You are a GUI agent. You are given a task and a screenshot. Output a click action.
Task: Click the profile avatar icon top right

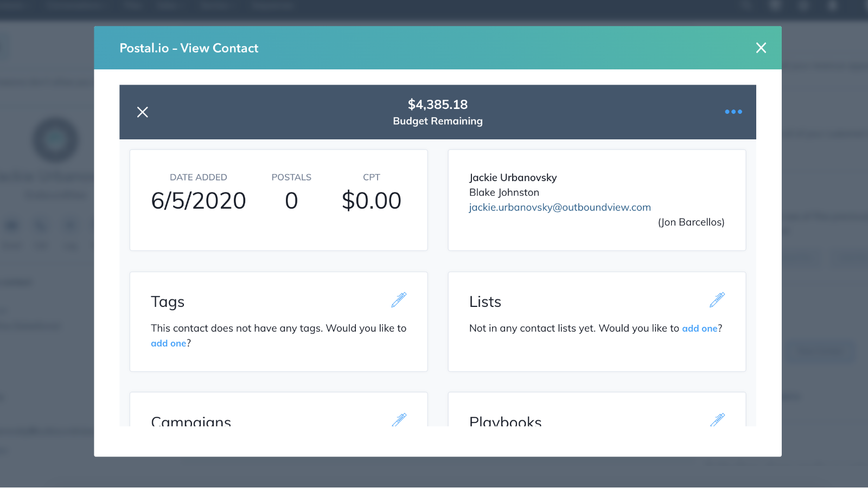pos(832,6)
